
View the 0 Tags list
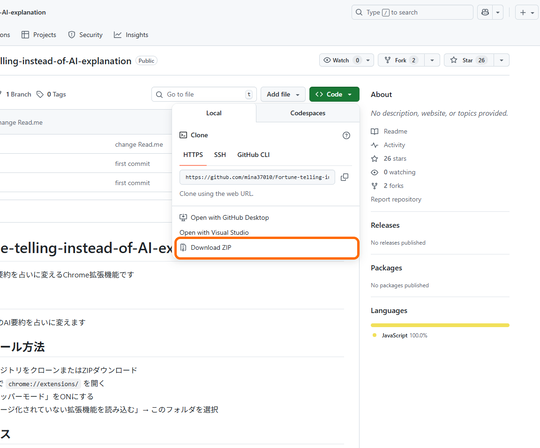(x=51, y=94)
